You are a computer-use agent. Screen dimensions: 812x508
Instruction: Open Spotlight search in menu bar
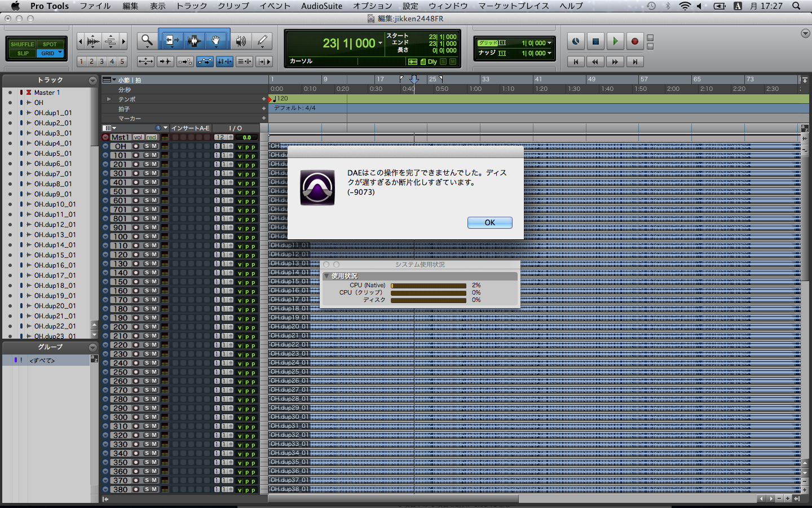click(796, 6)
